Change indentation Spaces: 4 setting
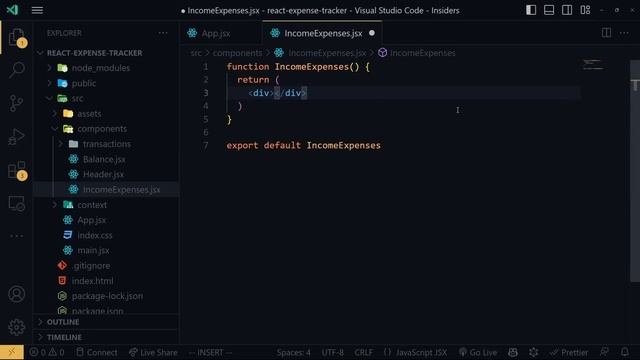Viewport: 640px width, 360px height. click(293, 352)
